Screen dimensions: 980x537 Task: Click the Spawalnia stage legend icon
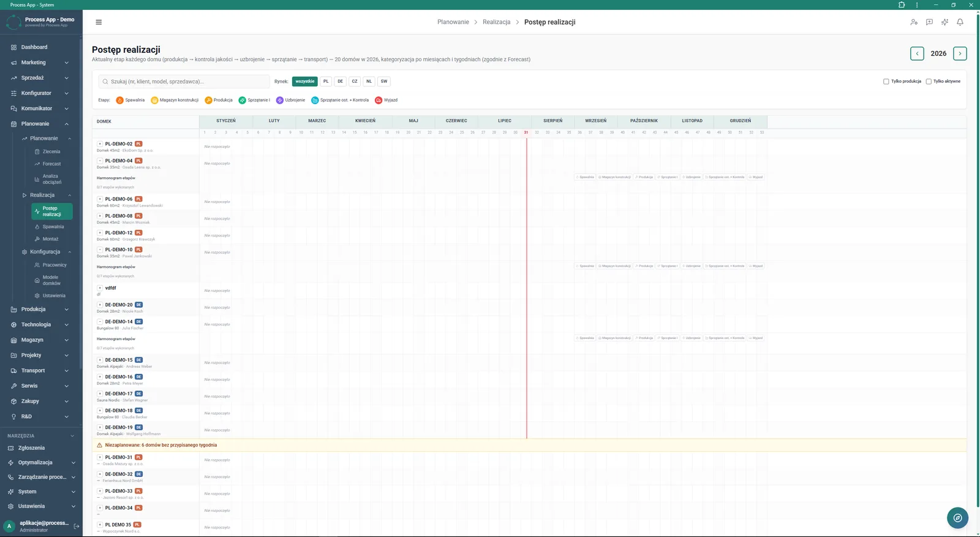[x=119, y=100]
